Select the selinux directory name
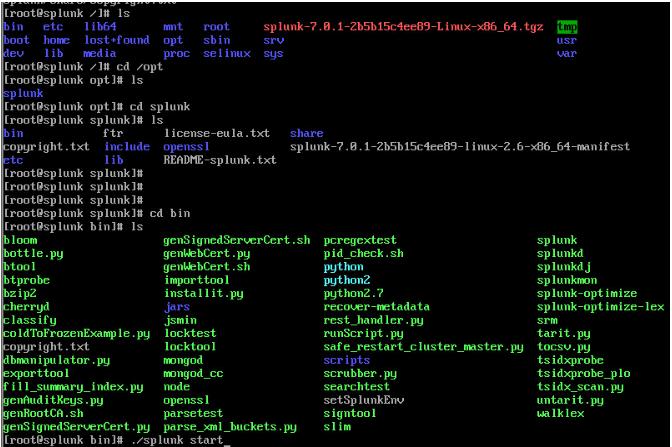This screenshot has height=447, width=672. click(227, 54)
